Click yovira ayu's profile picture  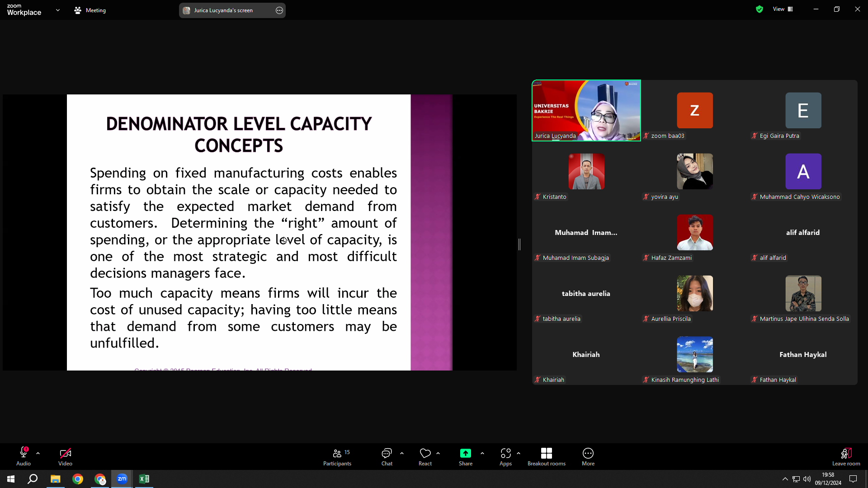[x=695, y=171]
